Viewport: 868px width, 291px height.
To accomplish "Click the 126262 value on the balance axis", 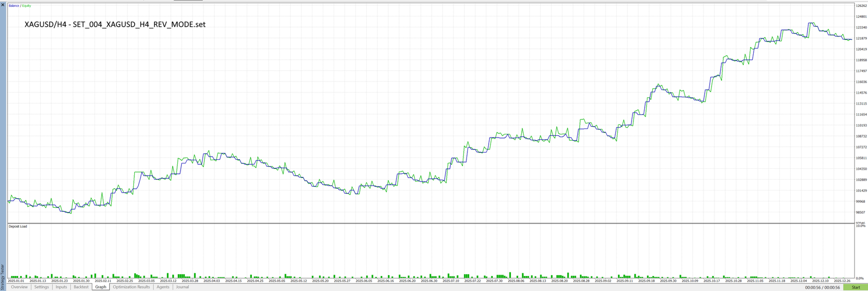I will tap(861, 6).
